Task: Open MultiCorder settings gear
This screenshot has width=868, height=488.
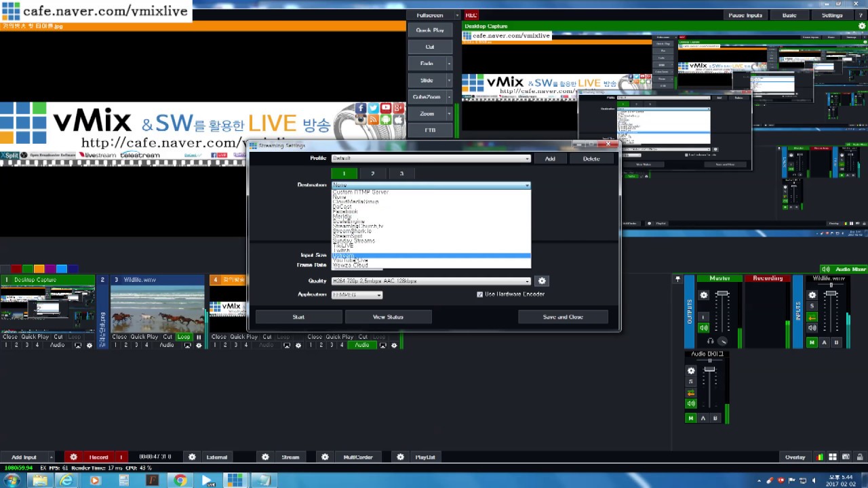Action: coord(325,457)
